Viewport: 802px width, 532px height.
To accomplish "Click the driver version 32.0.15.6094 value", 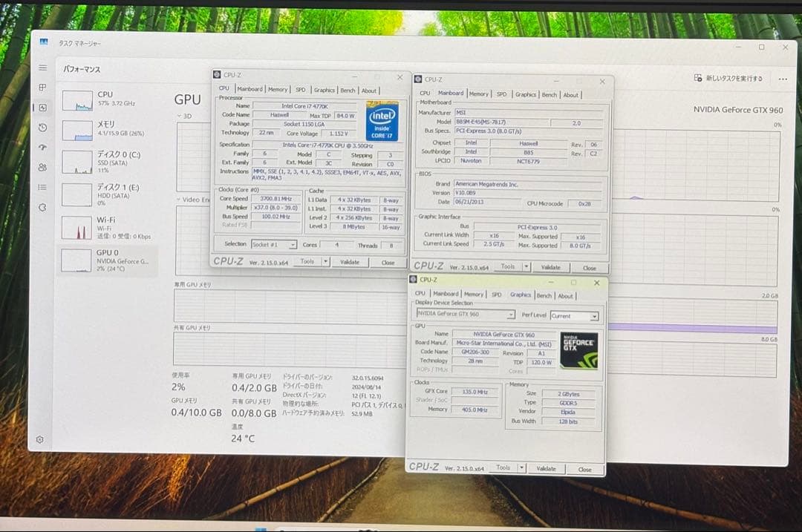I will pos(368,378).
